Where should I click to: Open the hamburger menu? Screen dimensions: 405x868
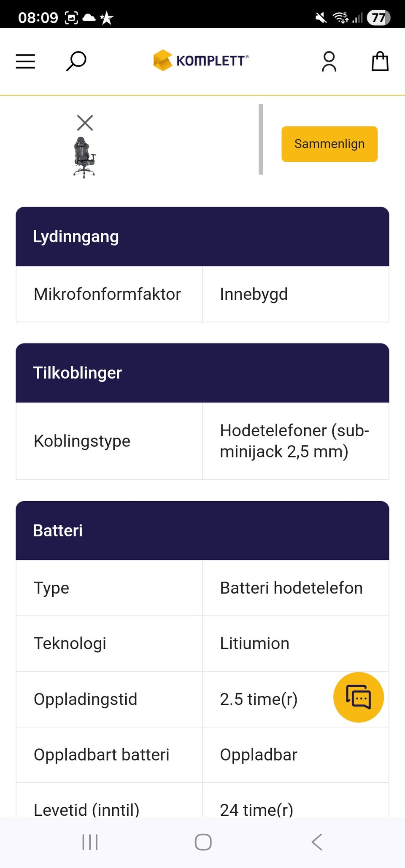pyautogui.click(x=25, y=62)
